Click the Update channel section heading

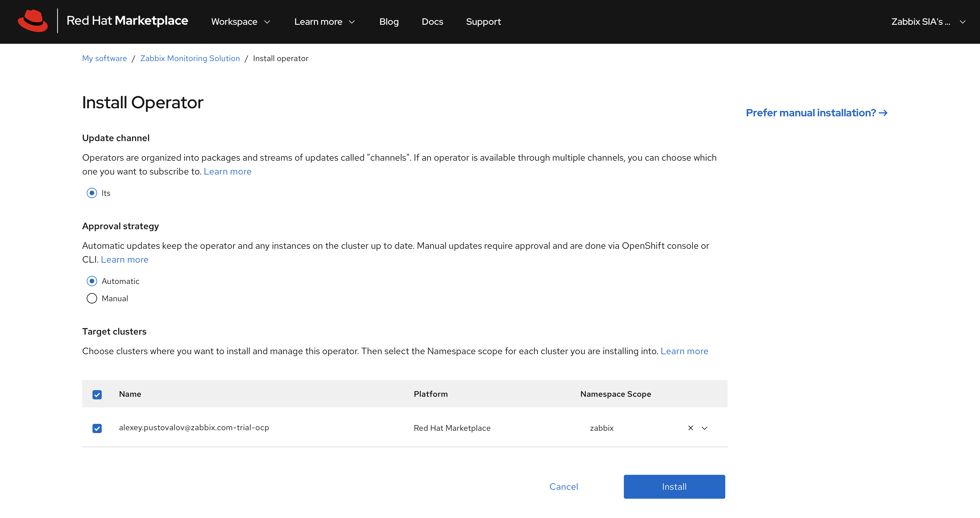click(116, 138)
